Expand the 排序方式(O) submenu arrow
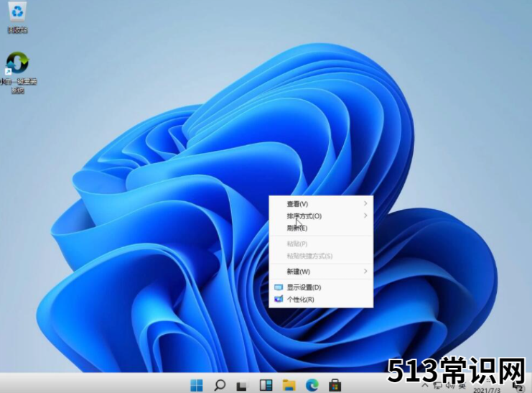532x393 pixels. (x=365, y=216)
